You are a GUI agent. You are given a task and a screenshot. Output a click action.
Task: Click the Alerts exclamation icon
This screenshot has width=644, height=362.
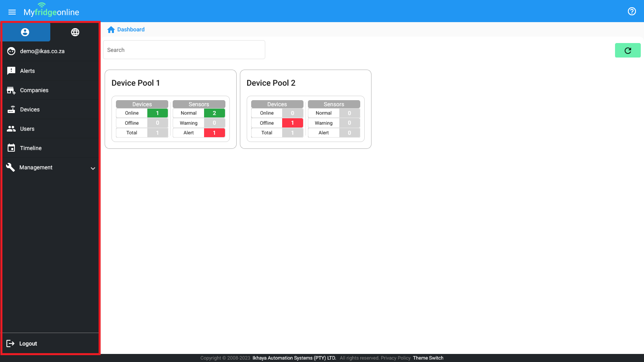pyautogui.click(x=11, y=71)
